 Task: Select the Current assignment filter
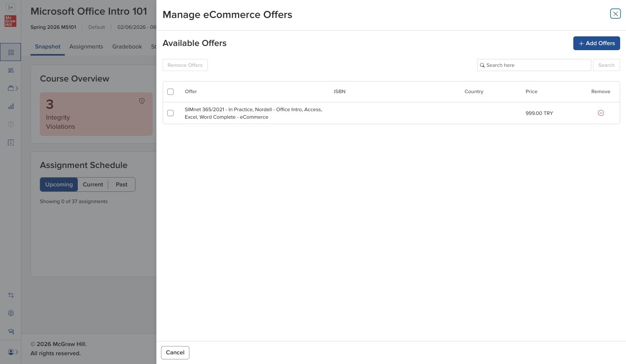tap(93, 185)
